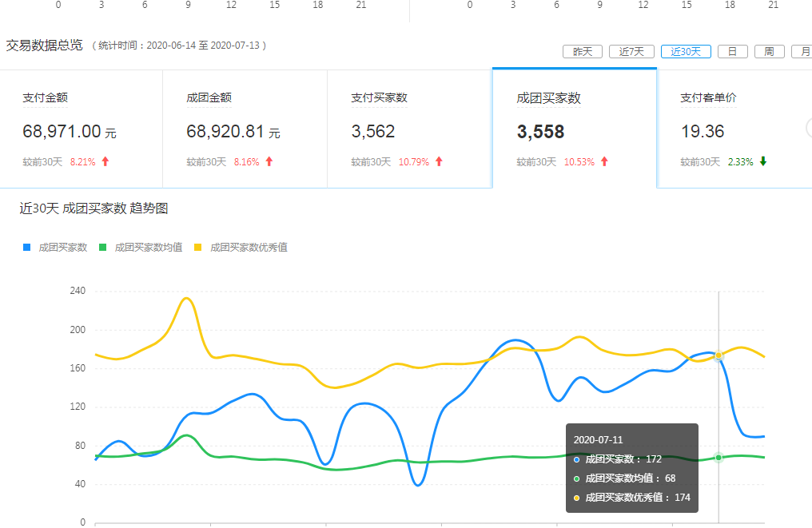Screen dimensions: 812x528
Task: Click the 68,920.81 元 value
Action: point(233,132)
